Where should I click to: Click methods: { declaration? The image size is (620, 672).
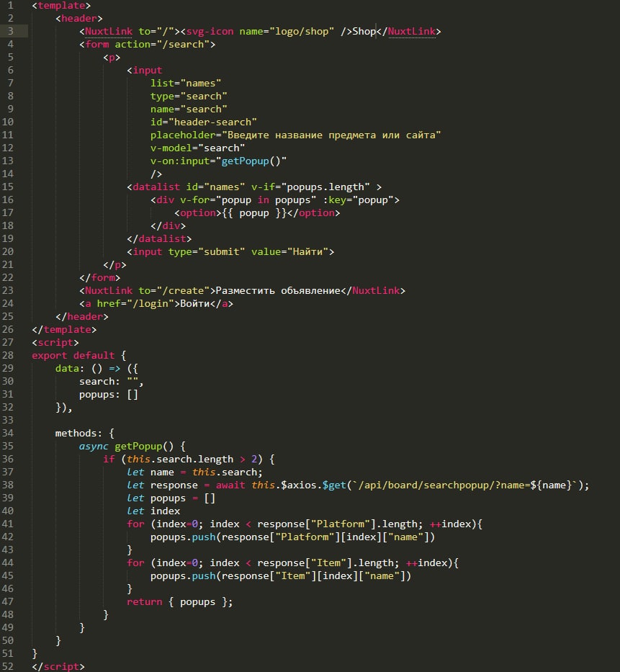(x=85, y=434)
